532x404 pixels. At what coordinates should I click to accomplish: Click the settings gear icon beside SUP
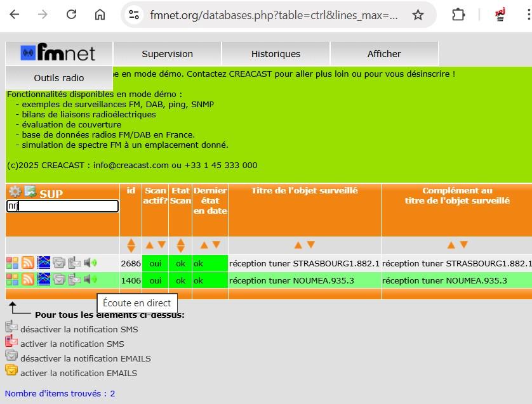(x=15, y=192)
